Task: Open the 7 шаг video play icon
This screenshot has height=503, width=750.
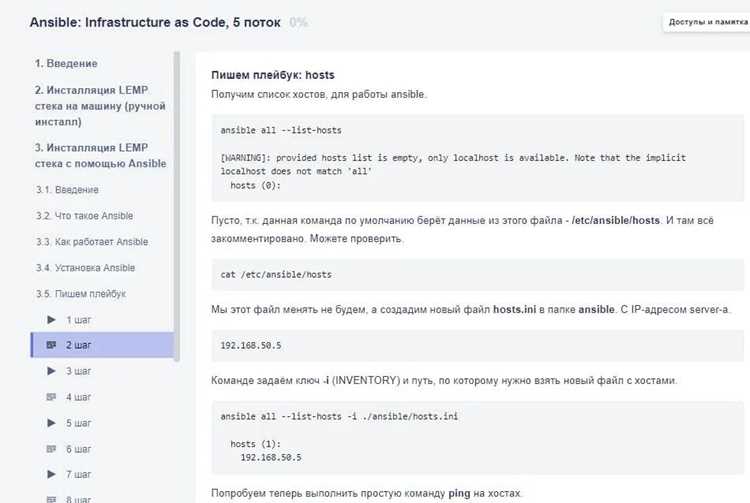Action: (x=51, y=474)
